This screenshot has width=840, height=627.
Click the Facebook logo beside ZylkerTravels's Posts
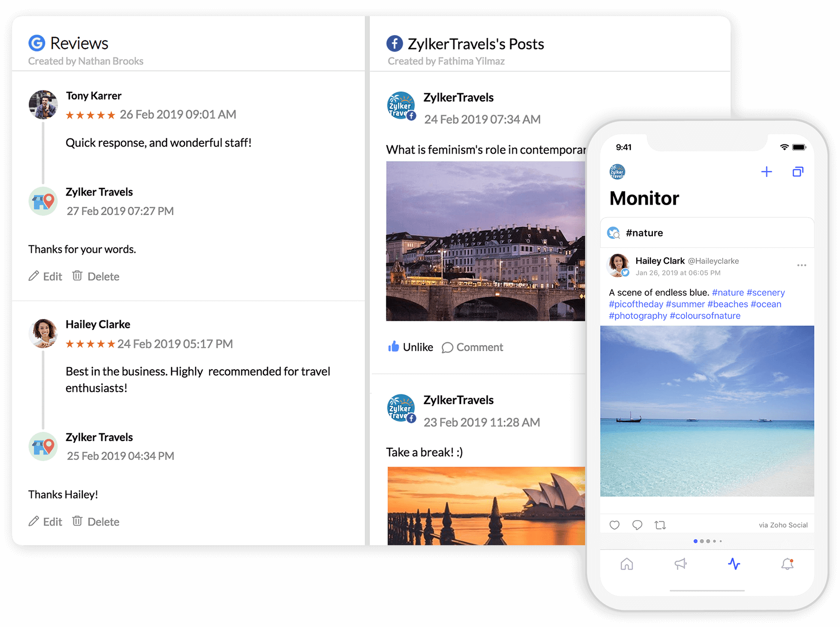coord(394,44)
